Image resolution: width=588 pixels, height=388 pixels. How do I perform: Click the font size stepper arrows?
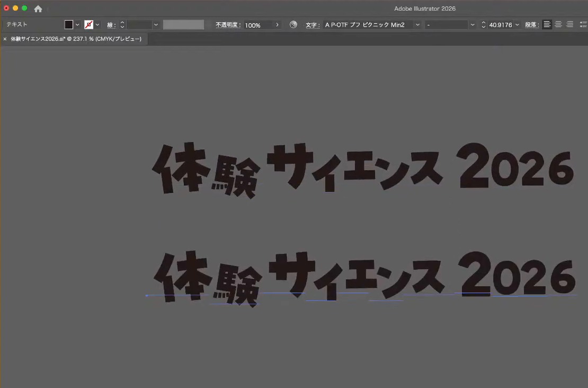(x=483, y=25)
